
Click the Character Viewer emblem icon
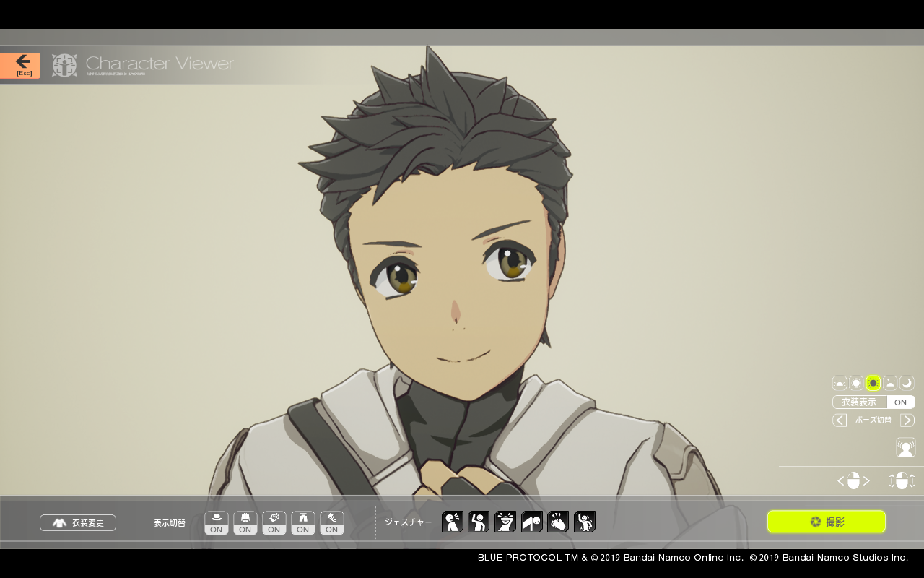[x=64, y=65]
